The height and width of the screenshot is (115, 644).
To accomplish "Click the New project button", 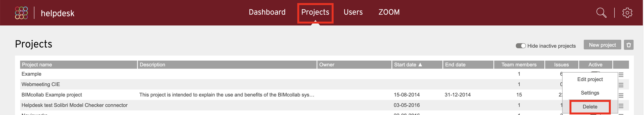I will [x=602, y=45].
